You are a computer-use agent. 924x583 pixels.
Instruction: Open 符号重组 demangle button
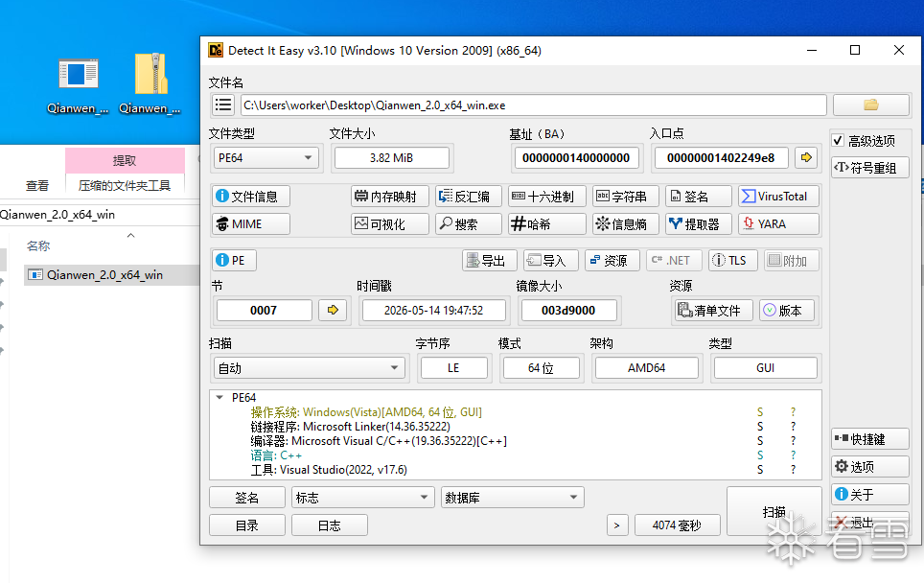click(869, 168)
